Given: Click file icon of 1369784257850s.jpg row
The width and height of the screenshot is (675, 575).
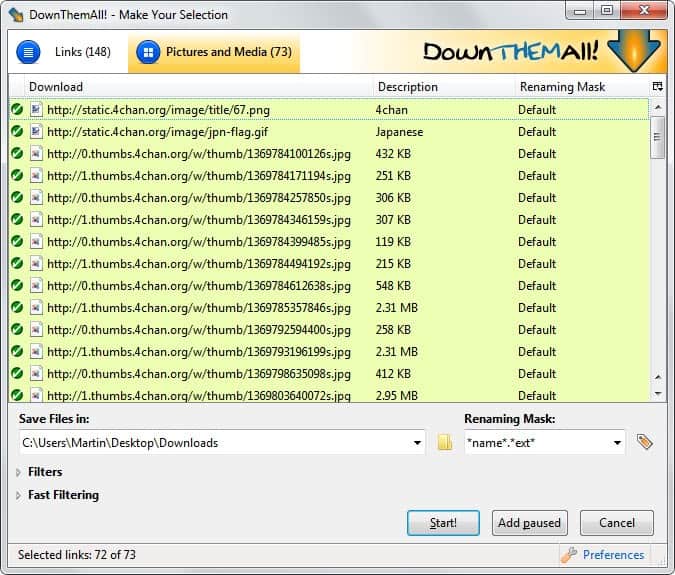Looking at the screenshot, I should point(36,198).
